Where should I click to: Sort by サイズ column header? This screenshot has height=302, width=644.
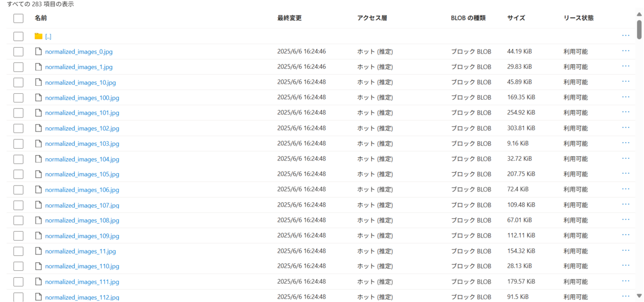point(516,18)
